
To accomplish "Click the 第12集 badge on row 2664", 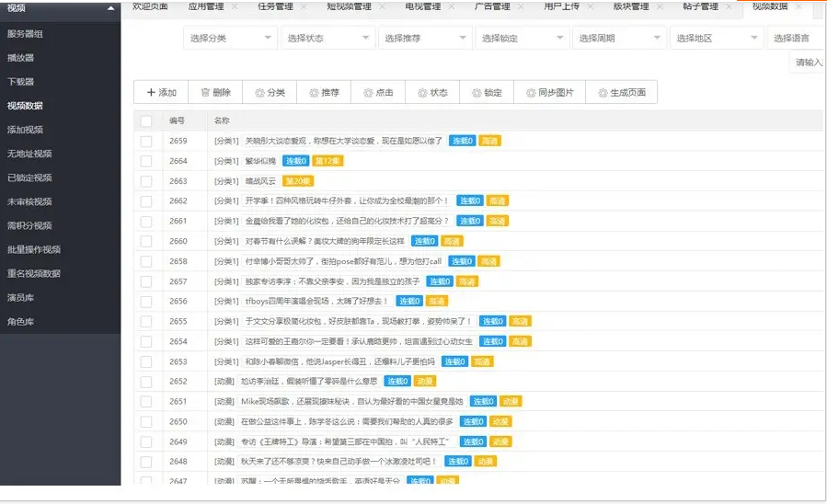I will (327, 161).
